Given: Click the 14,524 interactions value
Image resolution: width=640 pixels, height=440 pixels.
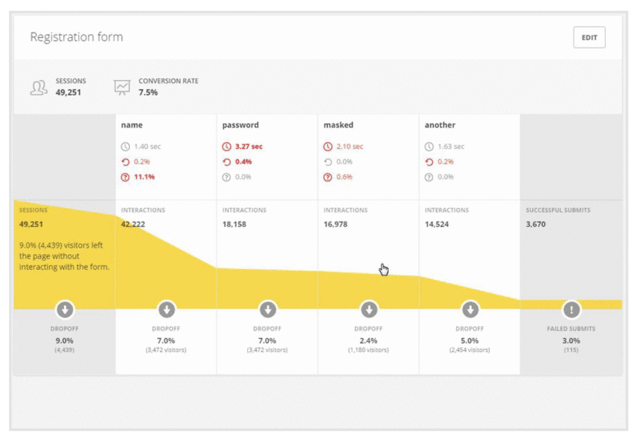Looking at the screenshot, I should coord(437,224).
